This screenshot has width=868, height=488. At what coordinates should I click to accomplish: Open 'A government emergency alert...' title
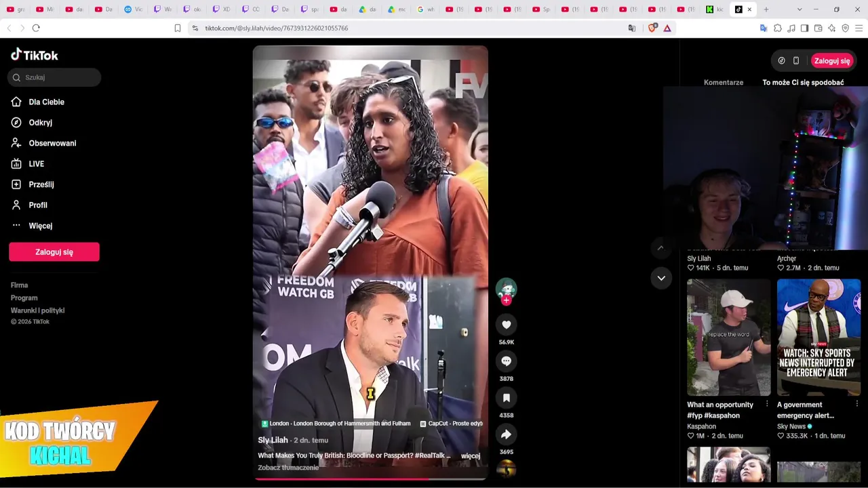click(809, 410)
